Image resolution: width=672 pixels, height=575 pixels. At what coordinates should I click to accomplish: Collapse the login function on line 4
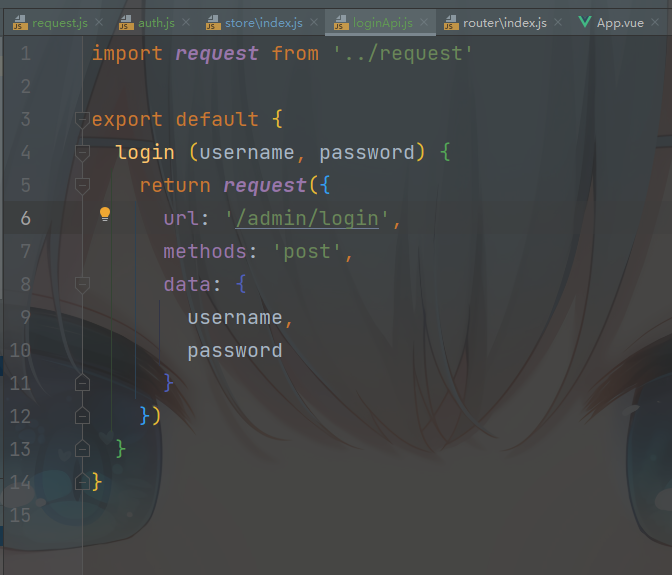[x=82, y=153]
